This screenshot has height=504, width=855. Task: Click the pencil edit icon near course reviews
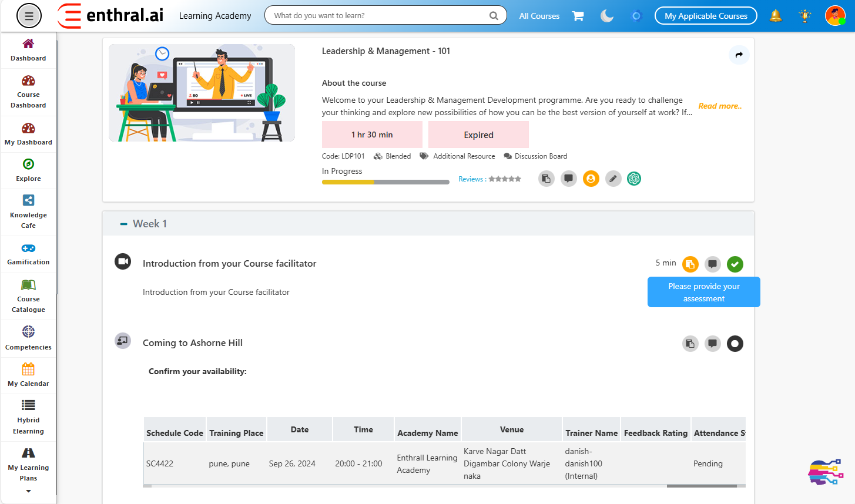[x=613, y=178]
